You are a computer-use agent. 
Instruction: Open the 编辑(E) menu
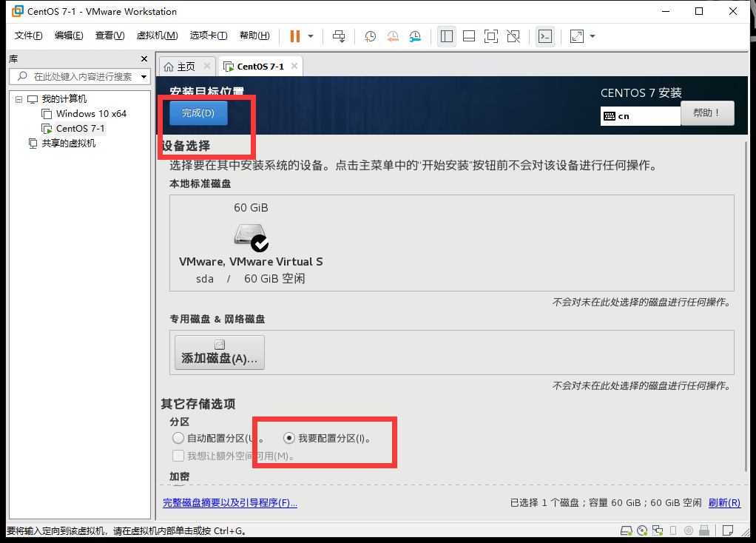[69, 36]
